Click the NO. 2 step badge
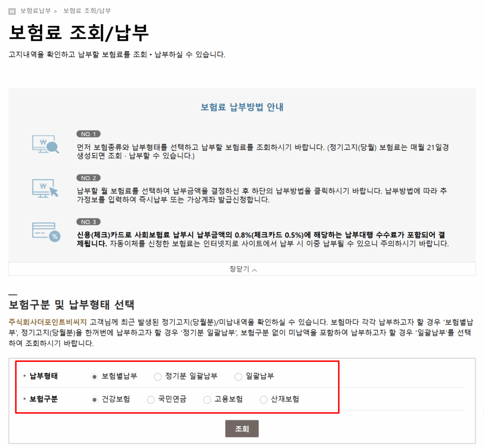Image resolution: width=484 pixels, height=448 pixels. [x=88, y=178]
